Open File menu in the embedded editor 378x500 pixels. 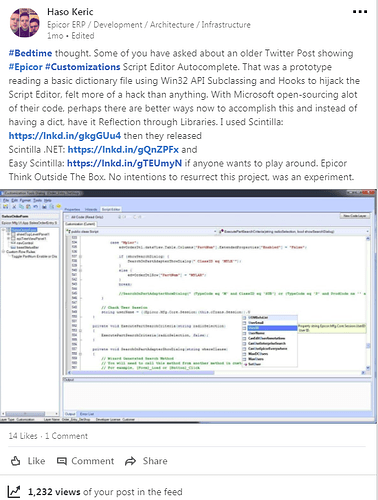point(6,200)
